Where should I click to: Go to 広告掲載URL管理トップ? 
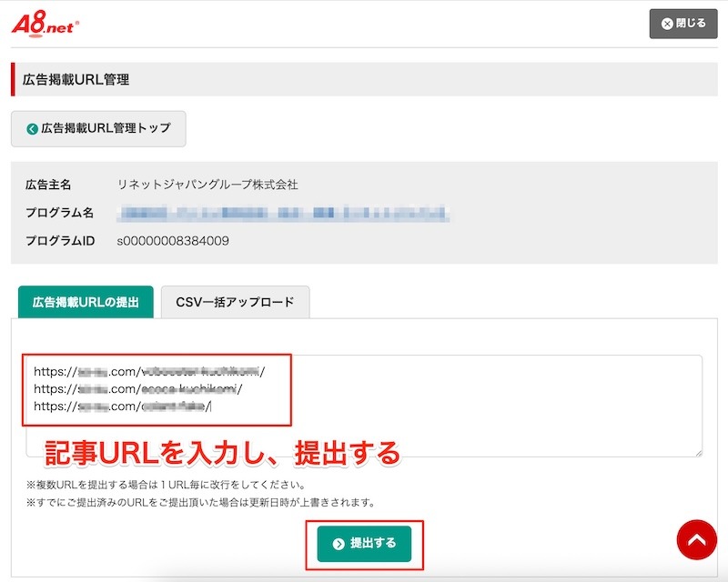[x=98, y=129]
